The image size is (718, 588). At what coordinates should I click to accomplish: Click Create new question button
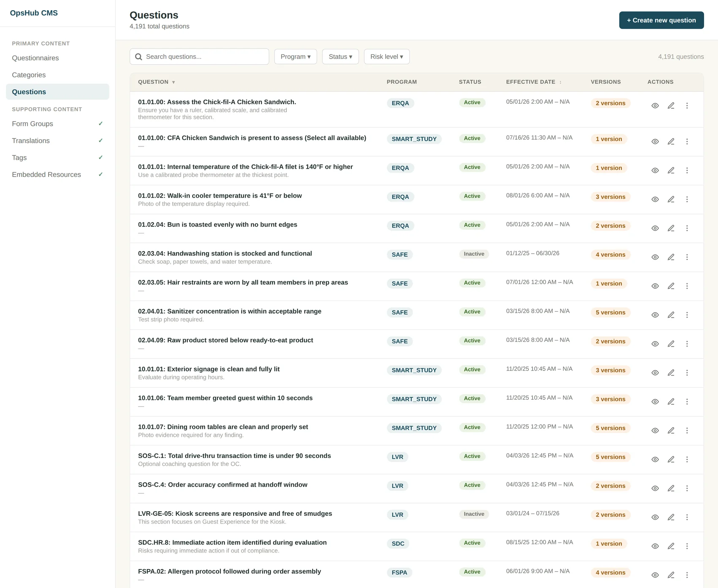point(661,20)
